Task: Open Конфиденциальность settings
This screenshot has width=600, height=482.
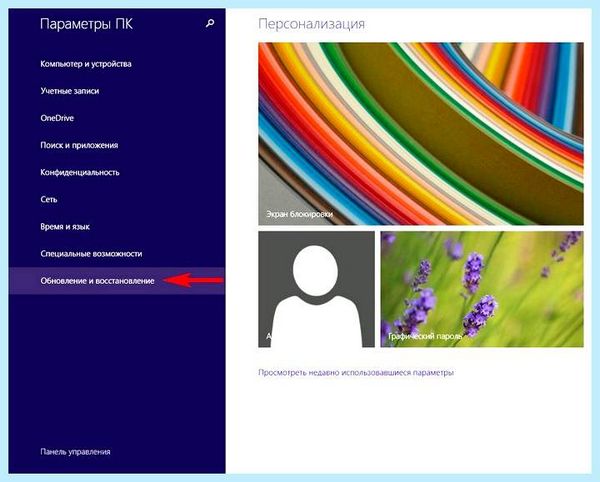Action: point(80,173)
